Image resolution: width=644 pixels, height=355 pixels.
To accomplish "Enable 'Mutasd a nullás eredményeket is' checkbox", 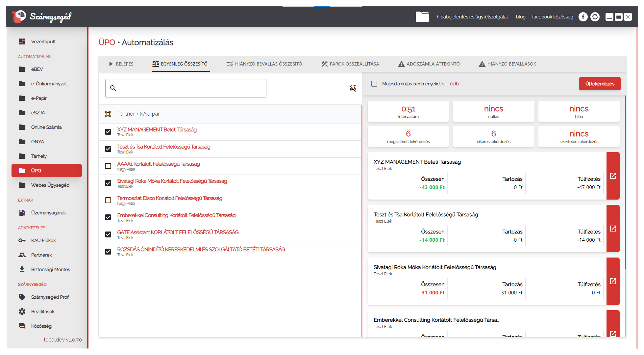I will click(374, 84).
